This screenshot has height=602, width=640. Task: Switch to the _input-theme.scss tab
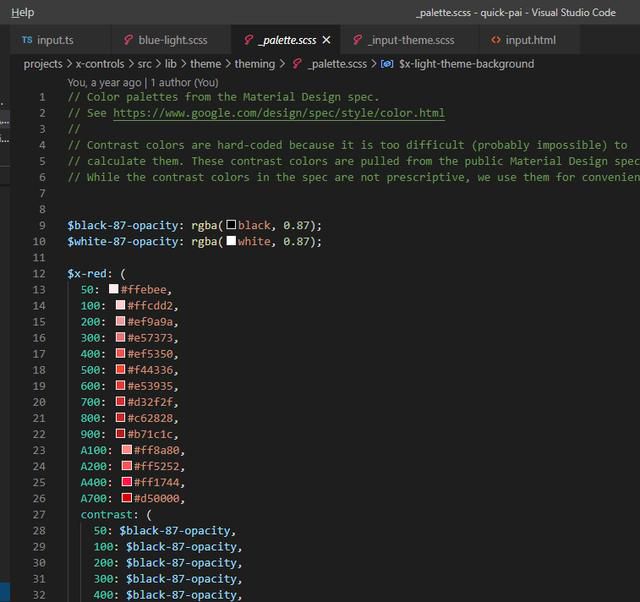(410, 40)
